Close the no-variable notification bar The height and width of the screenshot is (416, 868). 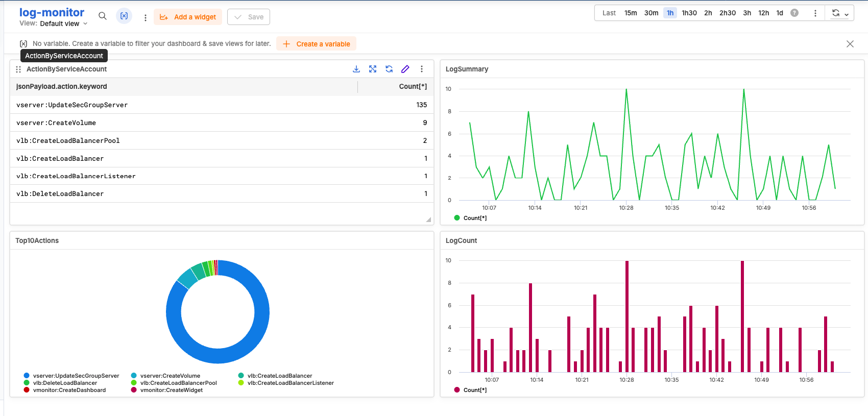tap(850, 44)
